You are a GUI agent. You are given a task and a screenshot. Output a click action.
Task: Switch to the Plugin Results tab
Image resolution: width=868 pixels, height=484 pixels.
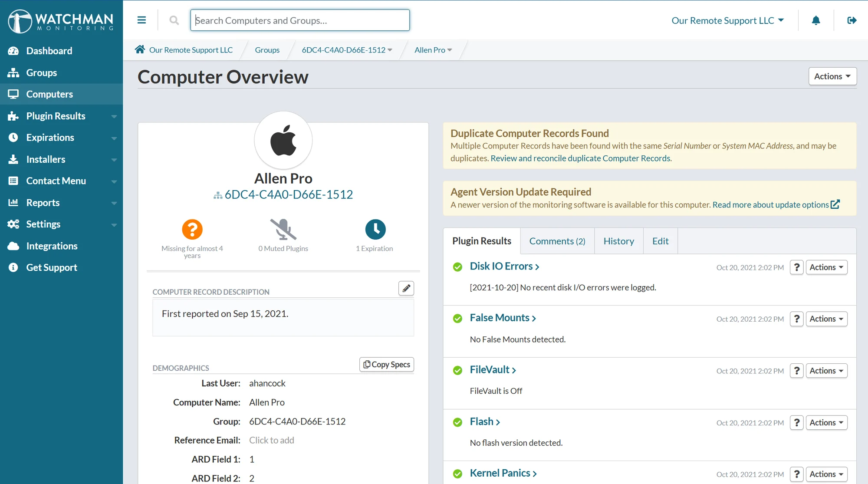(482, 241)
